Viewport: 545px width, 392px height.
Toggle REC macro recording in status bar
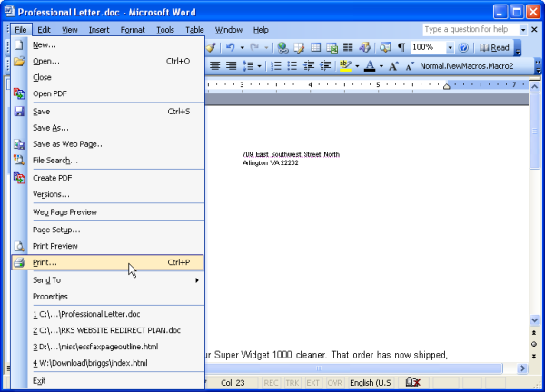(x=271, y=383)
